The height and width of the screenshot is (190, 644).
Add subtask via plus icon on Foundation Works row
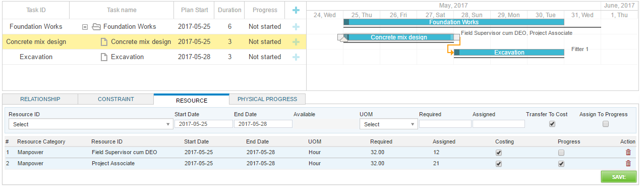point(296,27)
